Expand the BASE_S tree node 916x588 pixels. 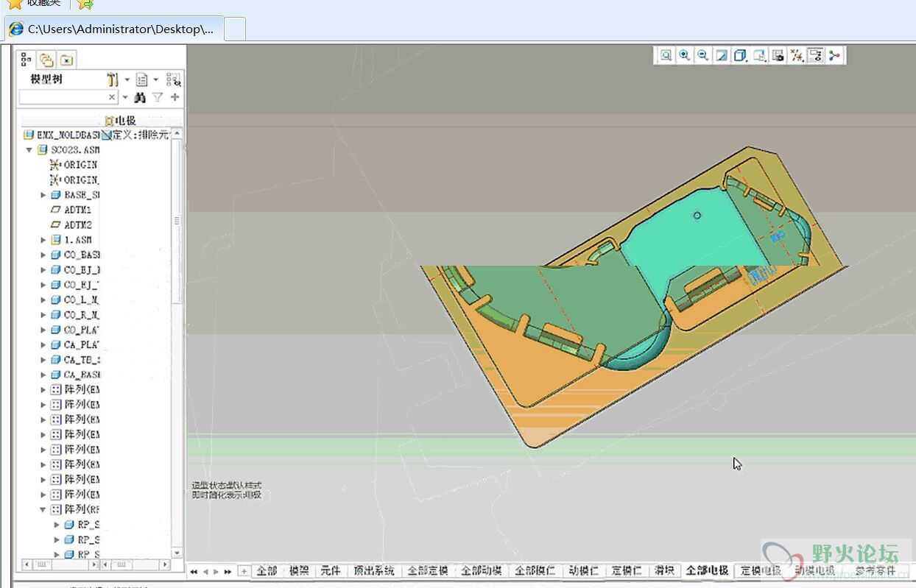pyautogui.click(x=43, y=195)
